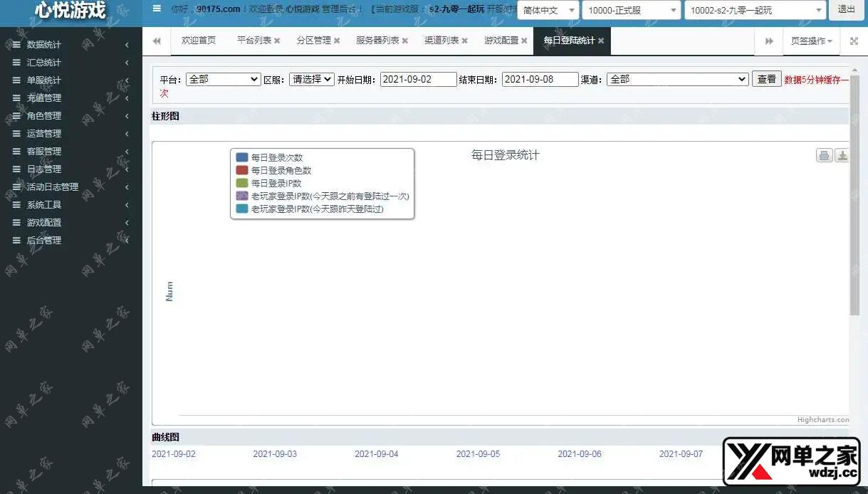Click the 角色管理 list icon in sidebar
This screenshot has height=494, width=868.
[x=16, y=116]
